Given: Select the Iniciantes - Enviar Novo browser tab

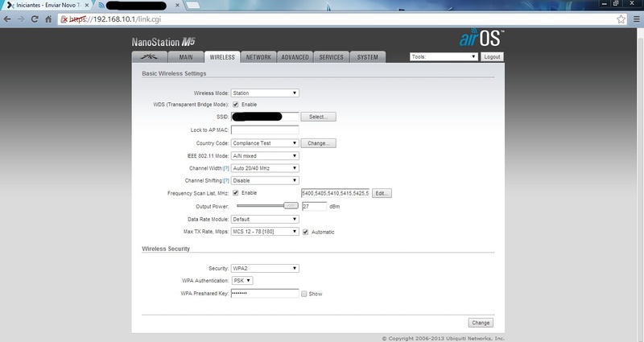Looking at the screenshot, I should pyautogui.click(x=48, y=6).
